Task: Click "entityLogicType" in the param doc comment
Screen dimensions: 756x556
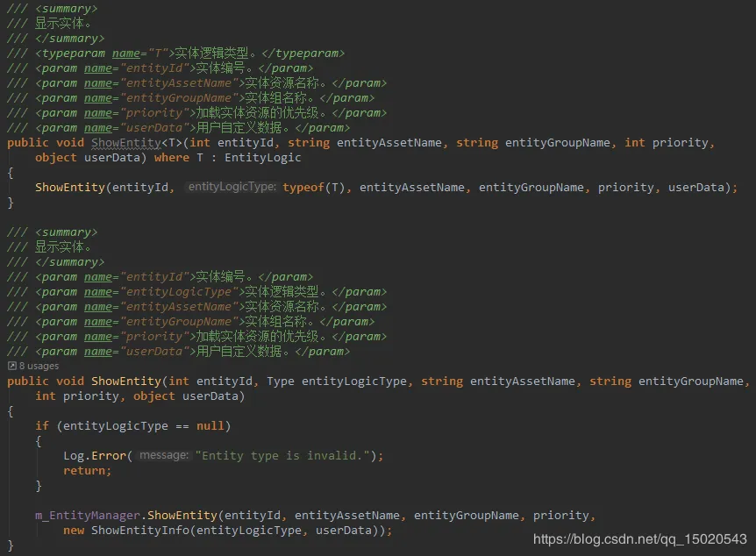Action: click(179, 292)
